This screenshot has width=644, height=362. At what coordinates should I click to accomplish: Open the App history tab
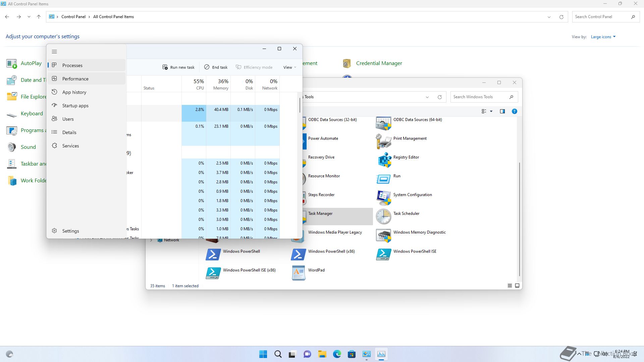point(87,92)
